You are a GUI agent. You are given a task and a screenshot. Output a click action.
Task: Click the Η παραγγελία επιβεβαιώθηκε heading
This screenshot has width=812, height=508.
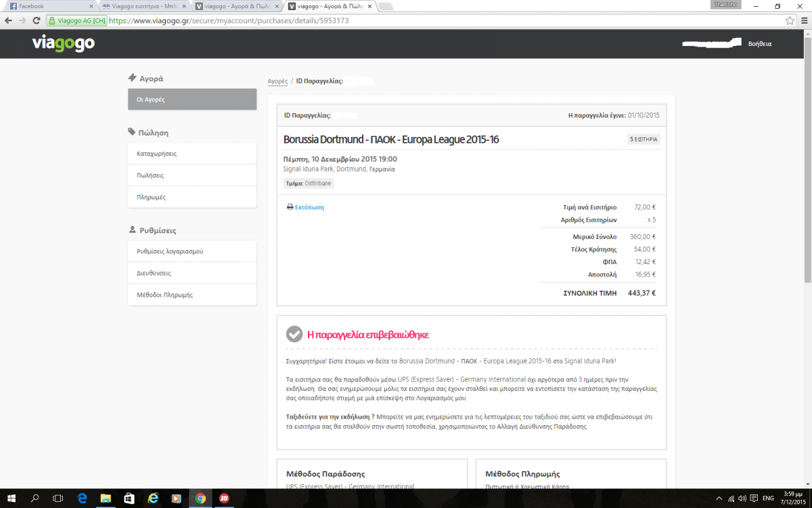368,335
